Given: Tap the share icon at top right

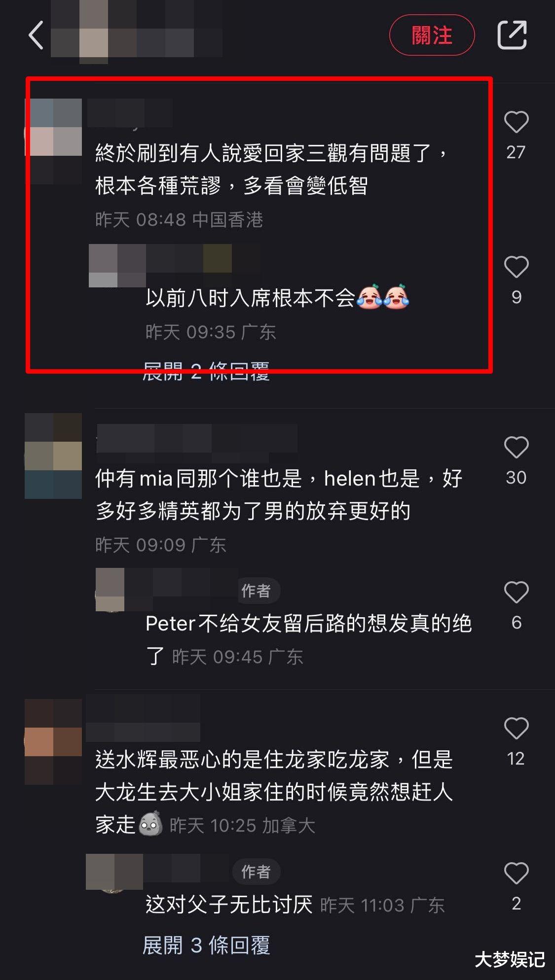Looking at the screenshot, I should point(512,35).
